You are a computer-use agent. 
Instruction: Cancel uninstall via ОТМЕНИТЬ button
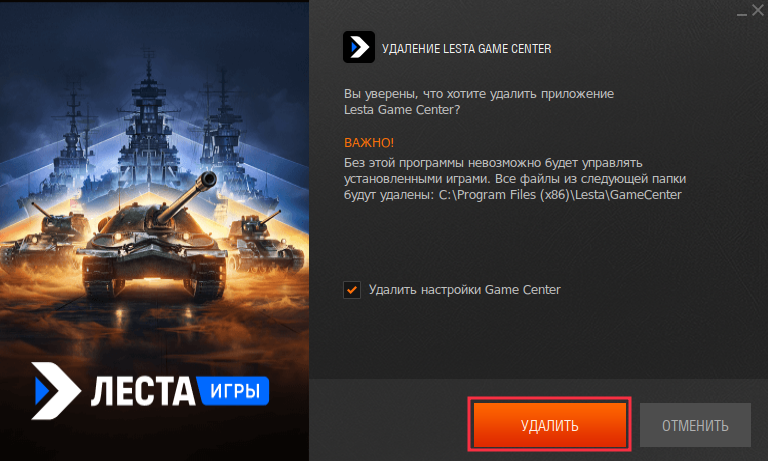tap(695, 425)
